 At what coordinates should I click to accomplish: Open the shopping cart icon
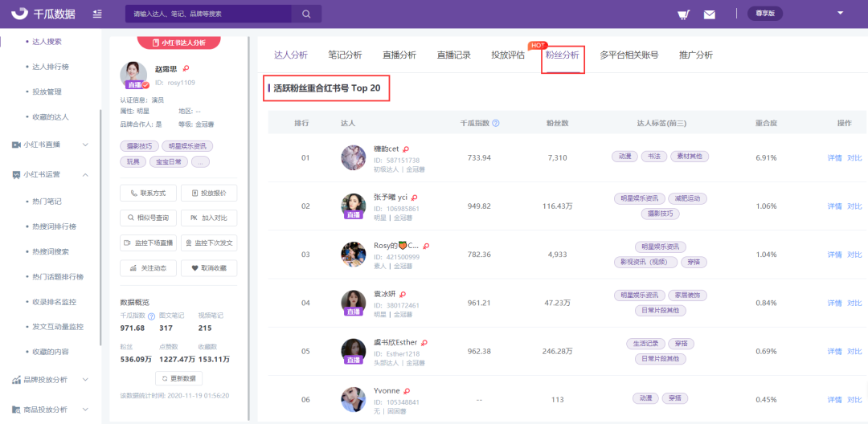coord(684,14)
